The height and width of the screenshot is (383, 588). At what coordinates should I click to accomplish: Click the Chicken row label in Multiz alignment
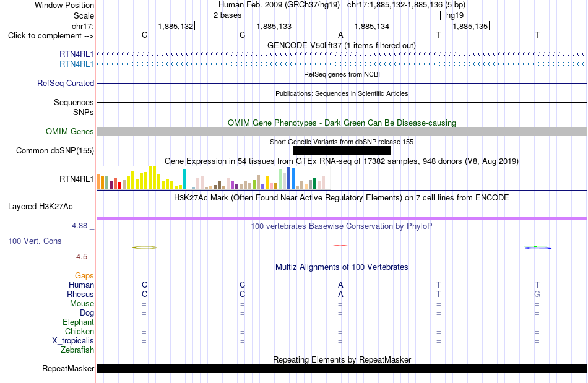click(79, 331)
